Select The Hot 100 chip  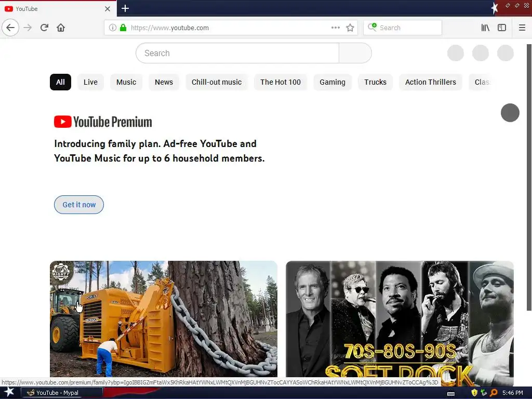[x=281, y=82]
